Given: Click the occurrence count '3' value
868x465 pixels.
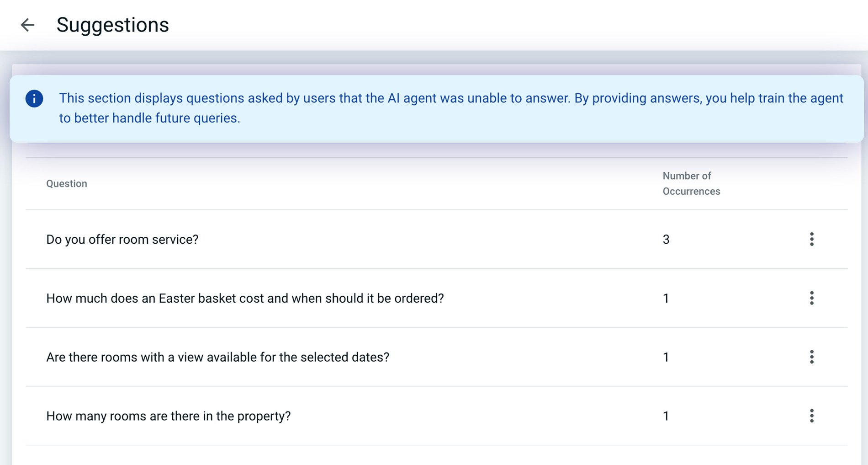Looking at the screenshot, I should pos(666,239).
